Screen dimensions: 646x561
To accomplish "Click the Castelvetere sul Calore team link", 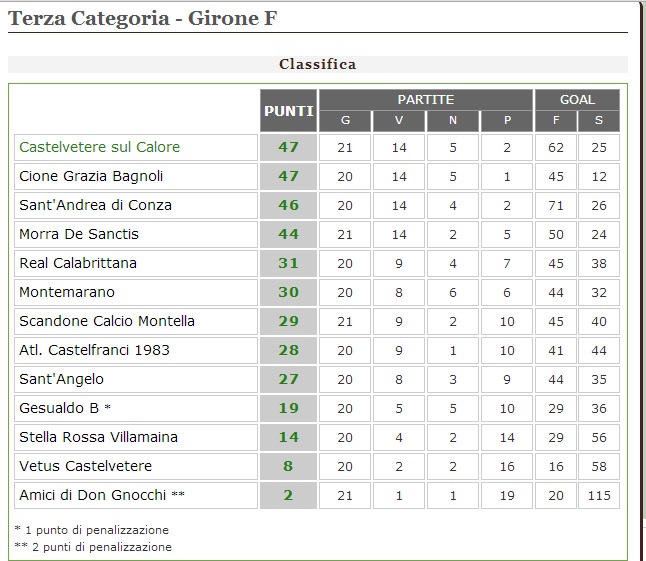I will [100, 147].
